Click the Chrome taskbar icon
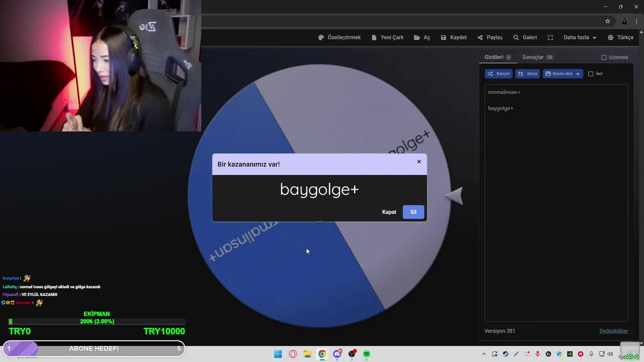Viewport: 644px width, 362px height. [322, 354]
